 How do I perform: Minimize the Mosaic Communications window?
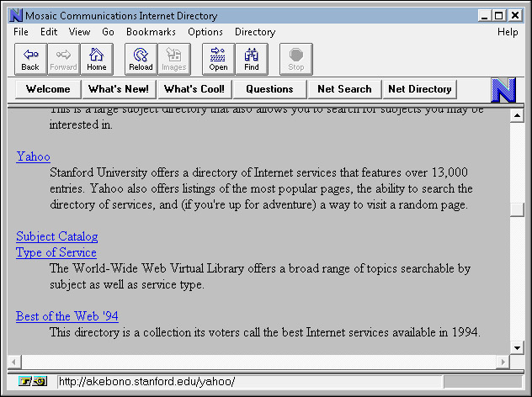pos(485,15)
